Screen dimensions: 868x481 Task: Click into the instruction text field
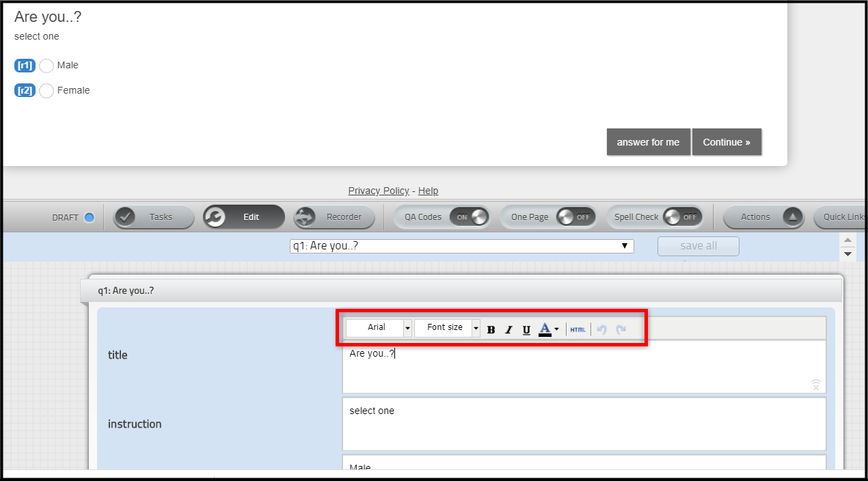(584, 424)
